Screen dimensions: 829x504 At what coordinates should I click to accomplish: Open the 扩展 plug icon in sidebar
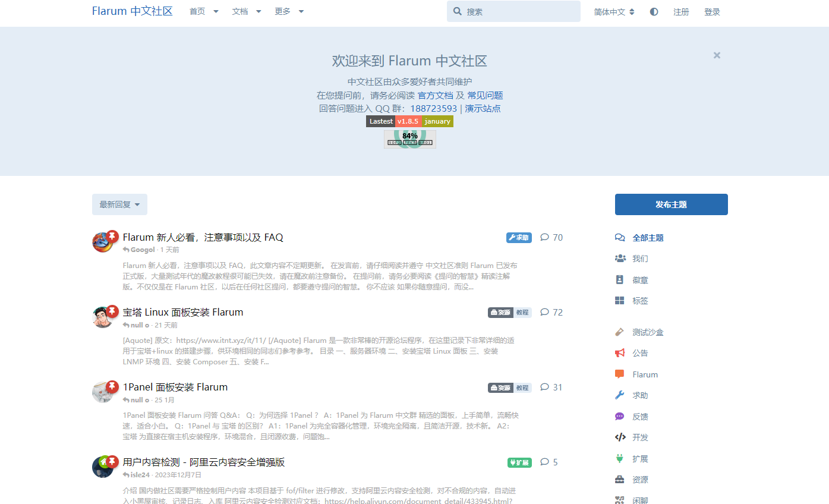point(620,459)
